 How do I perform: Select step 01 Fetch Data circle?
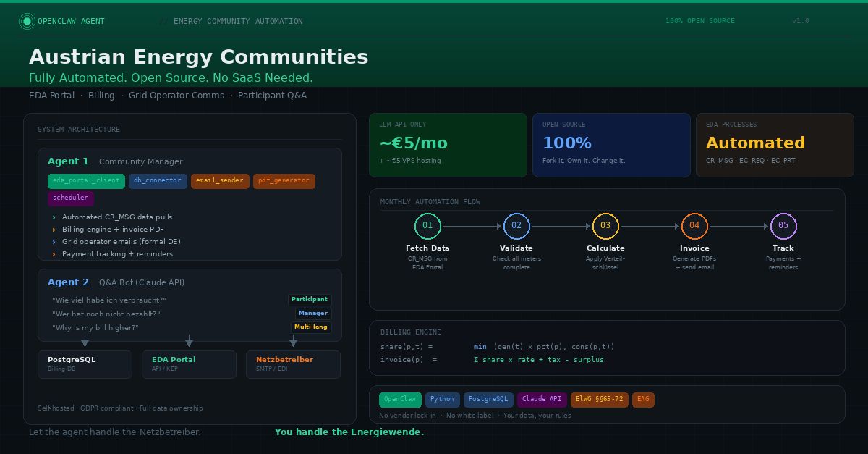[427, 226]
